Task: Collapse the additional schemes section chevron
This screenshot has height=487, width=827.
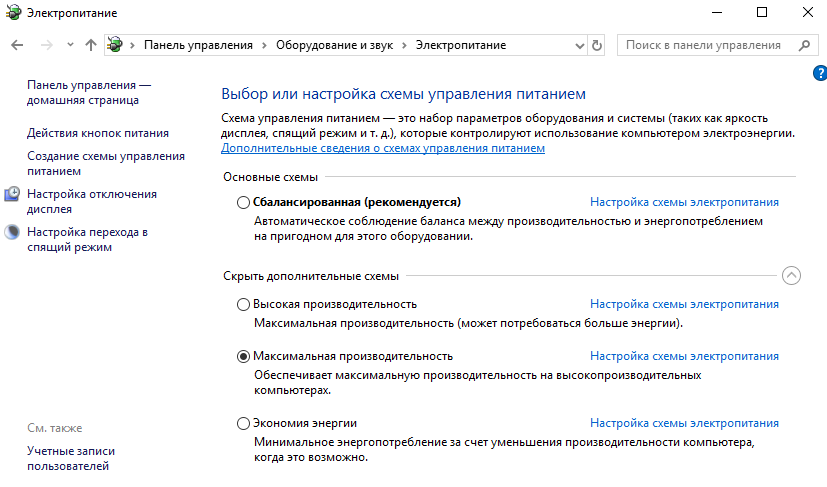Action: [791, 276]
